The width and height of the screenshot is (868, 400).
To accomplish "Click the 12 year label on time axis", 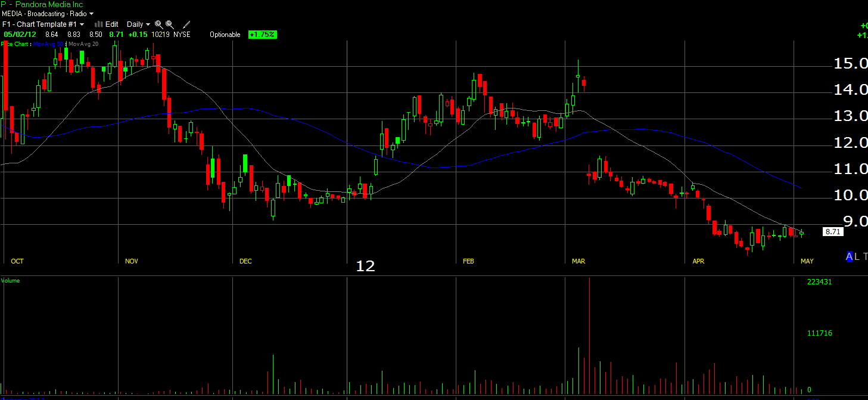I will tap(365, 266).
